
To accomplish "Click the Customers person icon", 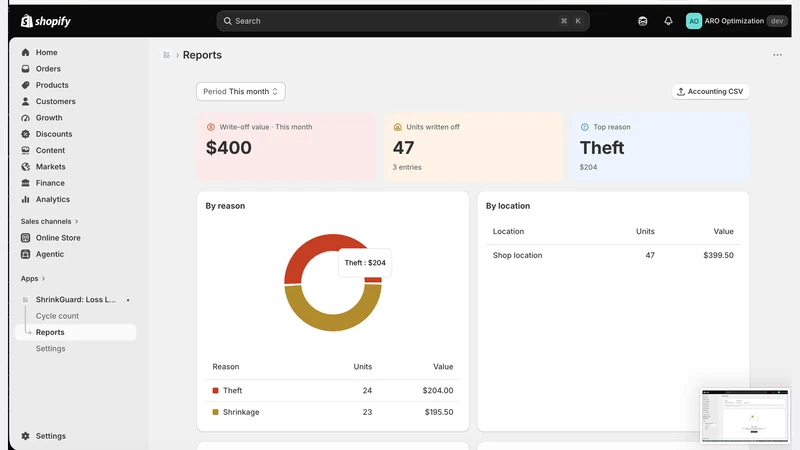I will click(26, 101).
